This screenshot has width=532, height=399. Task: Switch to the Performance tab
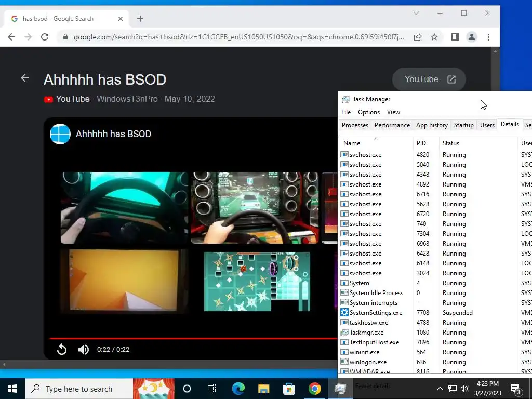coord(392,125)
